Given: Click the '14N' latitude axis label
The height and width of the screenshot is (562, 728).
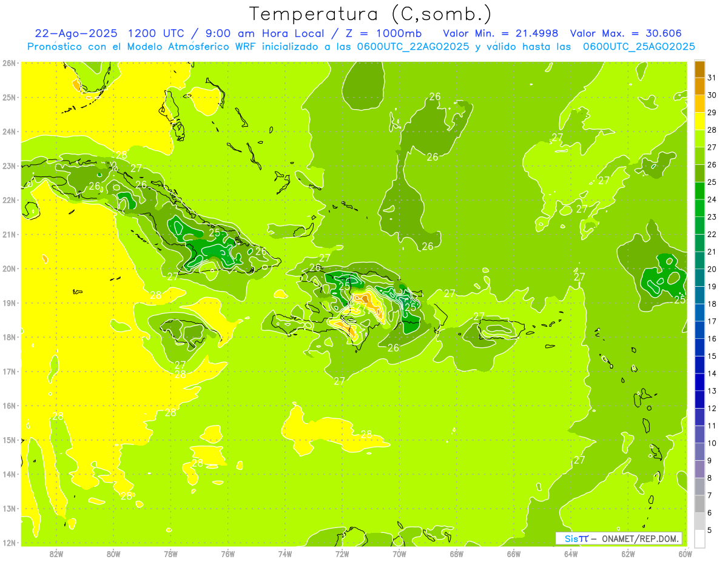Looking at the screenshot, I should tap(9, 474).
